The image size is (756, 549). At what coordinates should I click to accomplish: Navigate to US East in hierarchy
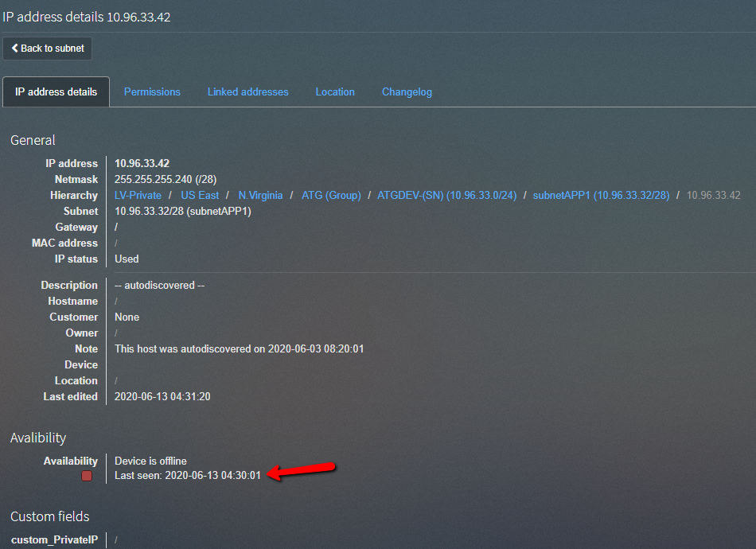click(200, 195)
